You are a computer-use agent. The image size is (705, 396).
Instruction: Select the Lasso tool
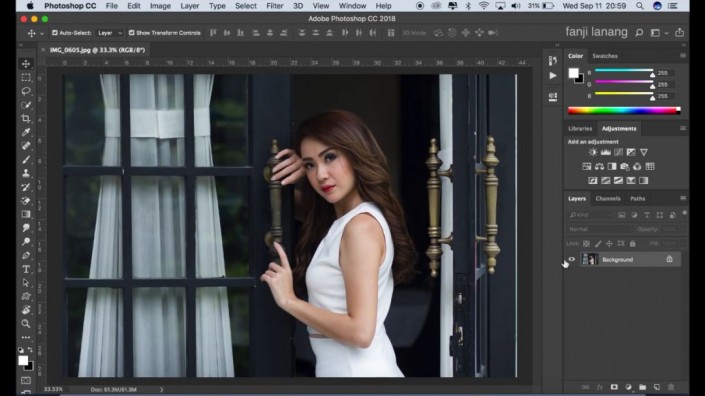coord(26,91)
